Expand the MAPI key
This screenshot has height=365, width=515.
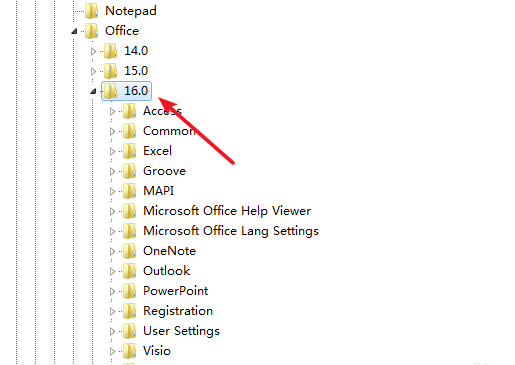[x=112, y=191]
